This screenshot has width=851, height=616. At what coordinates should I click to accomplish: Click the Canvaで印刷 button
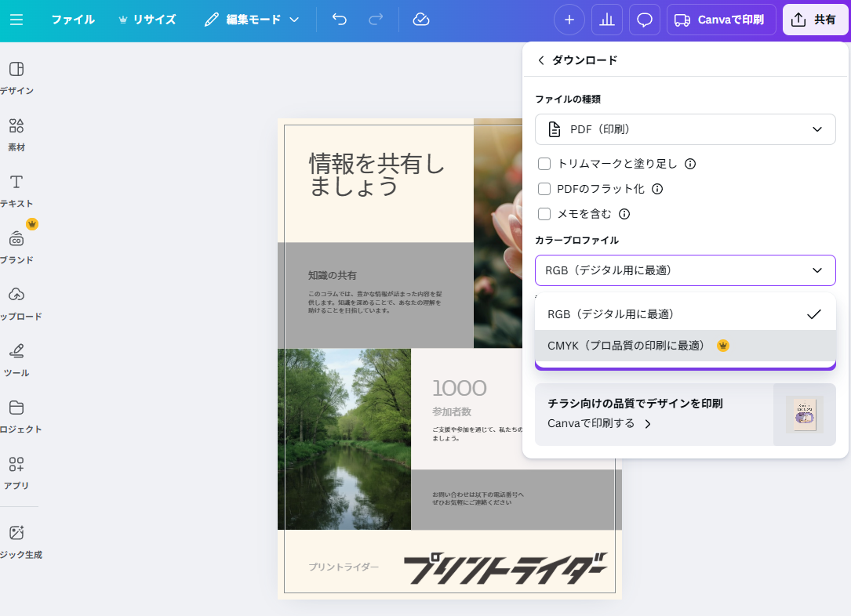[720, 20]
